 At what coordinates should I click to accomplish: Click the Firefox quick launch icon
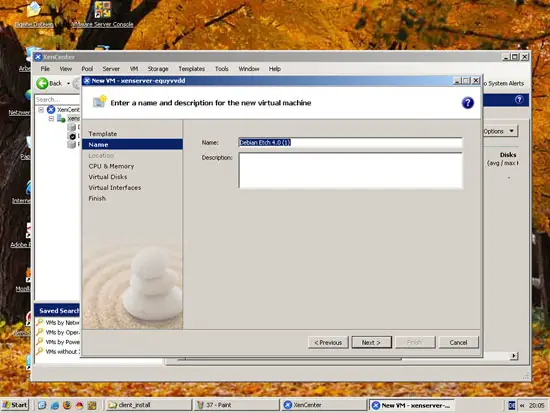[x=67, y=405]
